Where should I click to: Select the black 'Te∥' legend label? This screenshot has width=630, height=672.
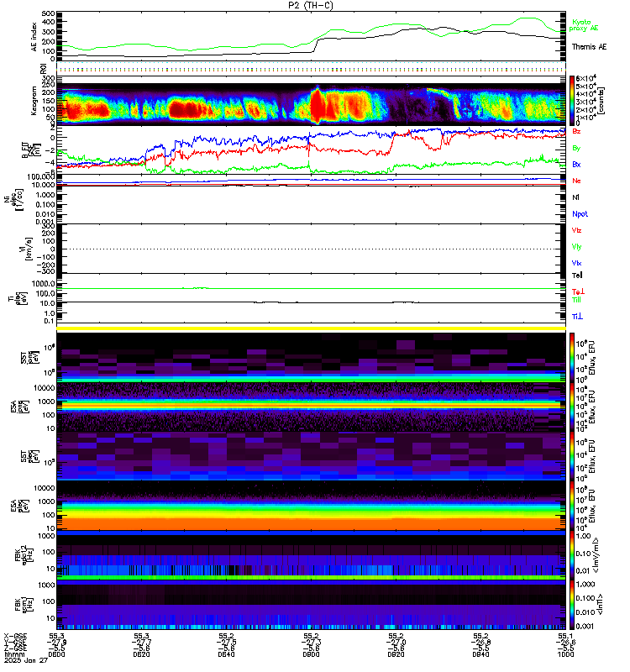[x=577, y=276]
